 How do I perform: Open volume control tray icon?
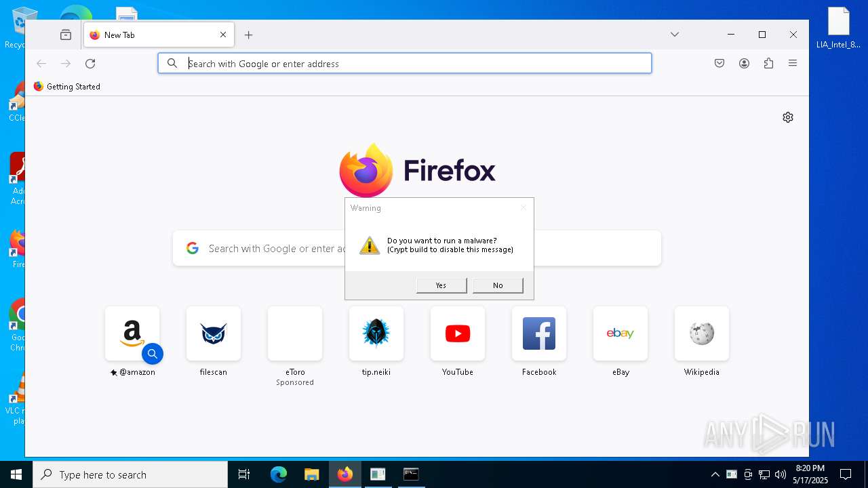coord(781,474)
